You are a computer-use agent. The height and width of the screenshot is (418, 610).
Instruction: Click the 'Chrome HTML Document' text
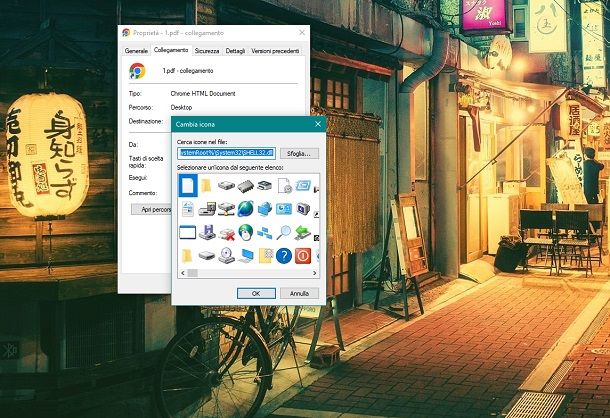coord(203,93)
